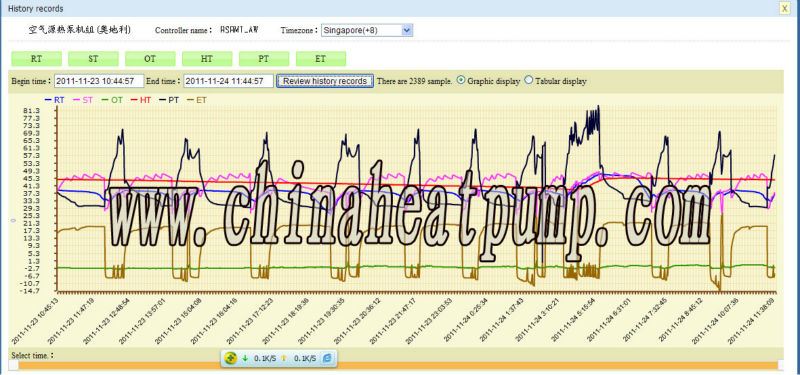Select the PT tab
Image resolution: width=800 pixels, height=375 pixels.
coord(264,59)
